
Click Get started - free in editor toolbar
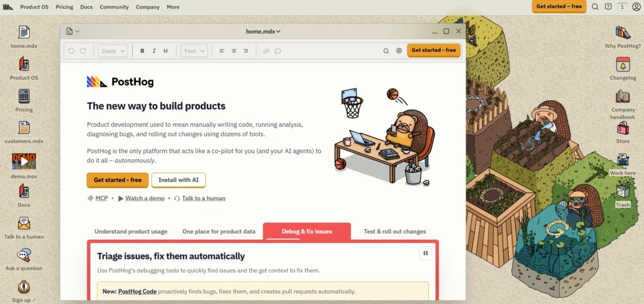tap(434, 50)
